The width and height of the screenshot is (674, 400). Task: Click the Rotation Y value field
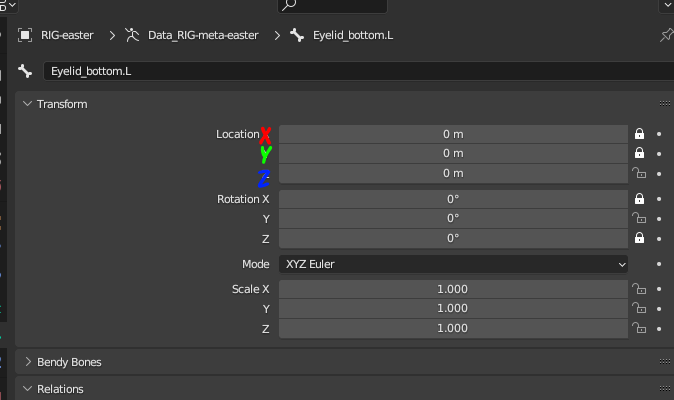click(453, 218)
